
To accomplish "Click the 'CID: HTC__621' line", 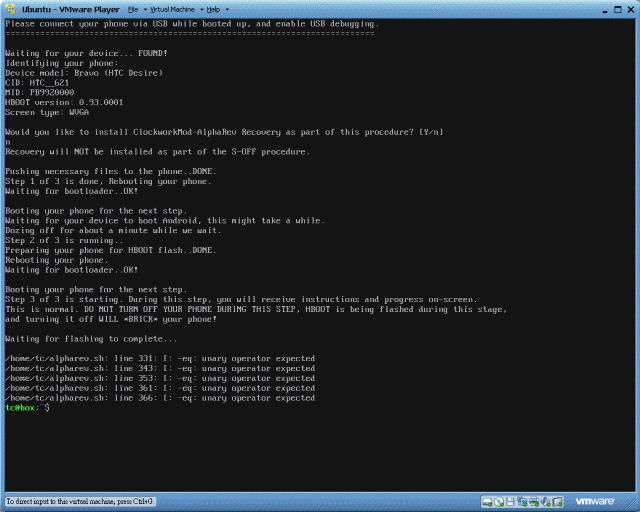I will 37,82.
